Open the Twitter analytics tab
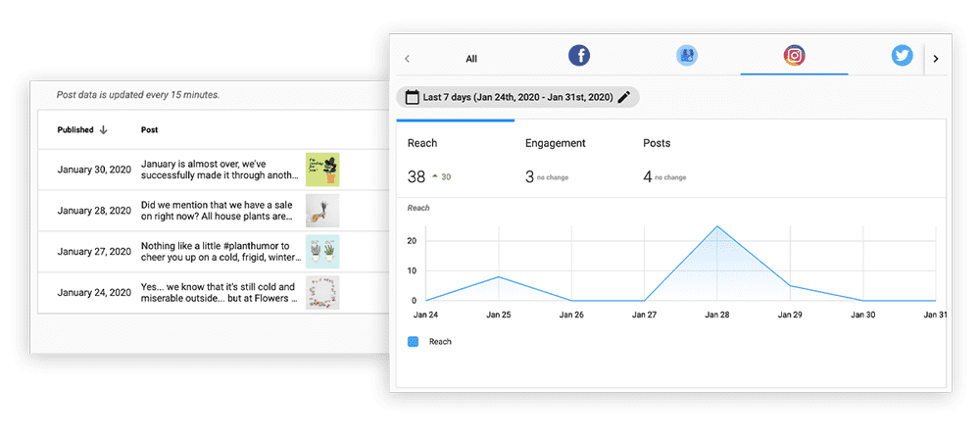Viewport: 980px width, 439px height. point(902,56)
